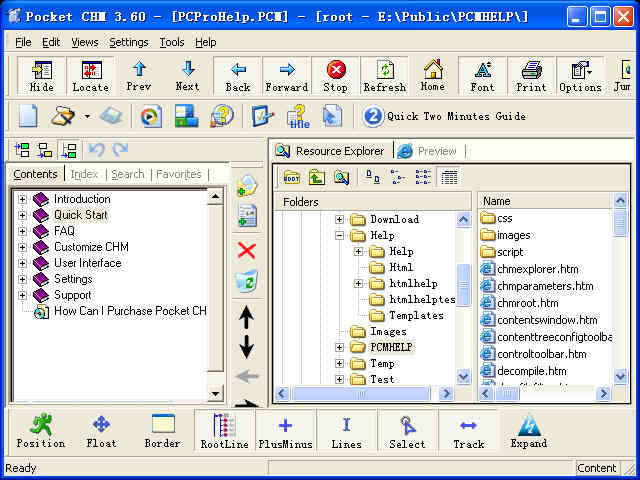The height and width of the screenshot is (480, 640).
Task: Click the redo arrow icon
Action: pyautogui.click(x=120, y=150)
